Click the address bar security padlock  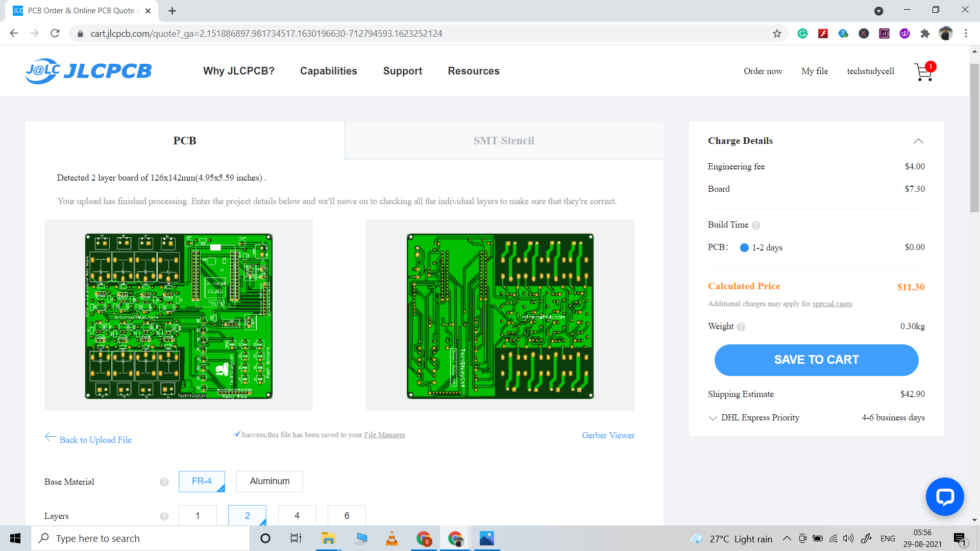click(80, 34)
